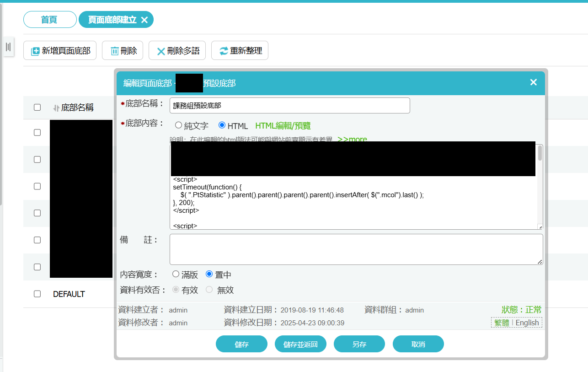Click the 備註 remarks textarea
The width and height of the screenshot is (588, 372).
tap(356, 249)
